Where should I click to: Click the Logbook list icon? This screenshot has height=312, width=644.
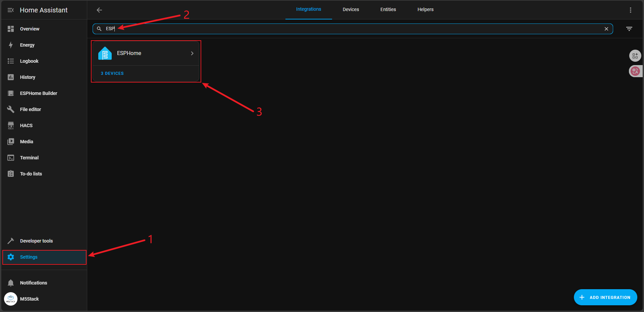[11, 61]
